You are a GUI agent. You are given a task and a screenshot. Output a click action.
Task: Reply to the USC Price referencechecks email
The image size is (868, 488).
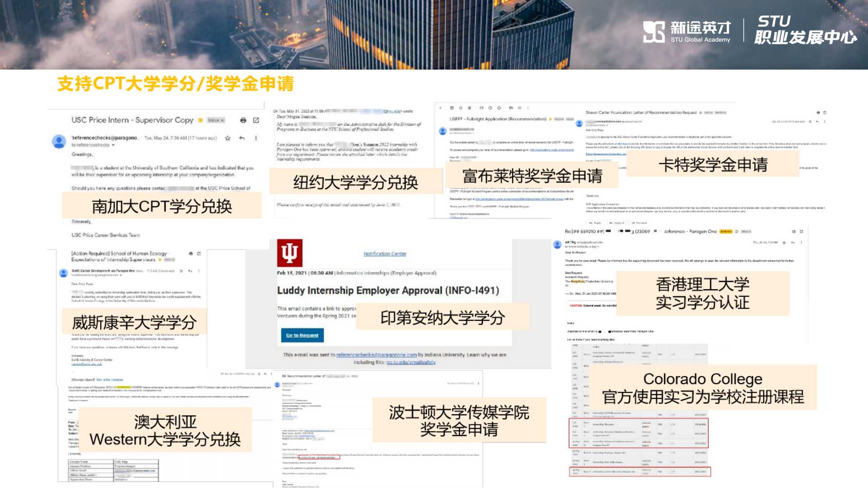click(242, 138)
